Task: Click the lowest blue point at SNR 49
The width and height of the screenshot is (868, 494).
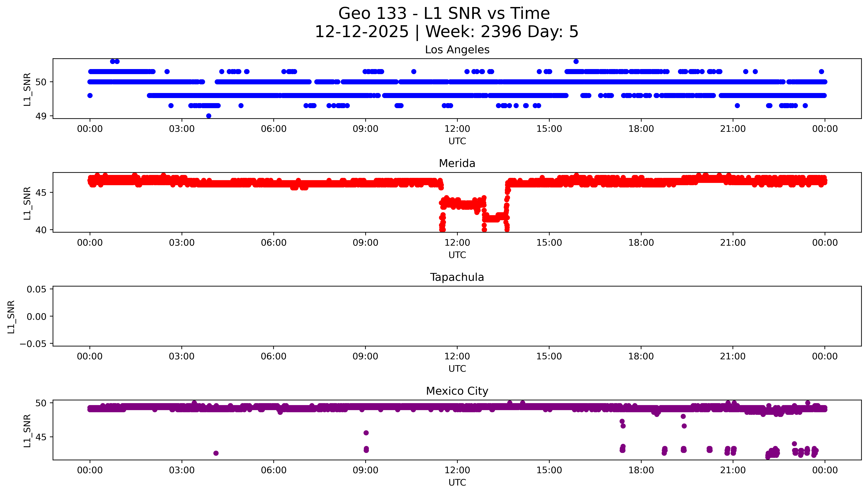Action: point(209,116)
